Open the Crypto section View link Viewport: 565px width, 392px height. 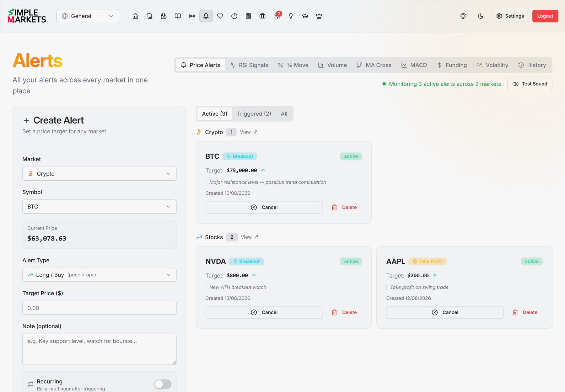tap(248, 132)
